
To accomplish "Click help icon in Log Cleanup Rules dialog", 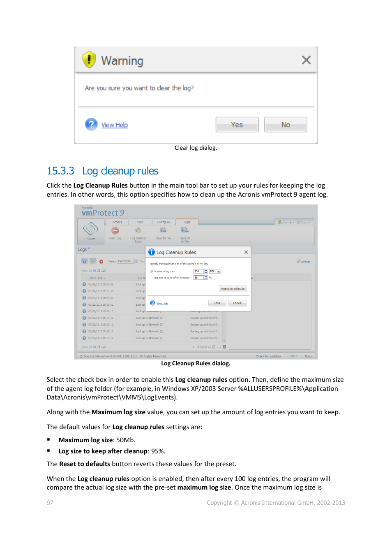I will (x=152, y=303).
